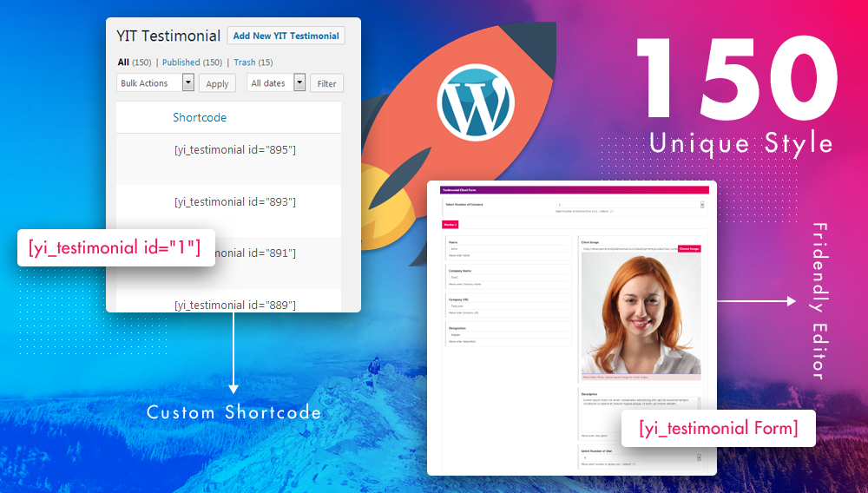This screenshot has width=868, height=493.
Task: Click the Client Image URL field
Action: 628,249
